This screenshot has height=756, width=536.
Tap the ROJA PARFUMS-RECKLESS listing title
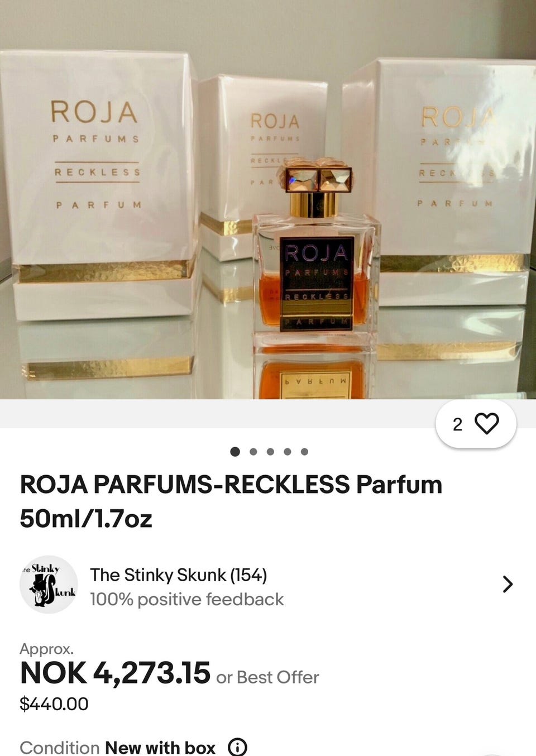[x=231, y=501]
